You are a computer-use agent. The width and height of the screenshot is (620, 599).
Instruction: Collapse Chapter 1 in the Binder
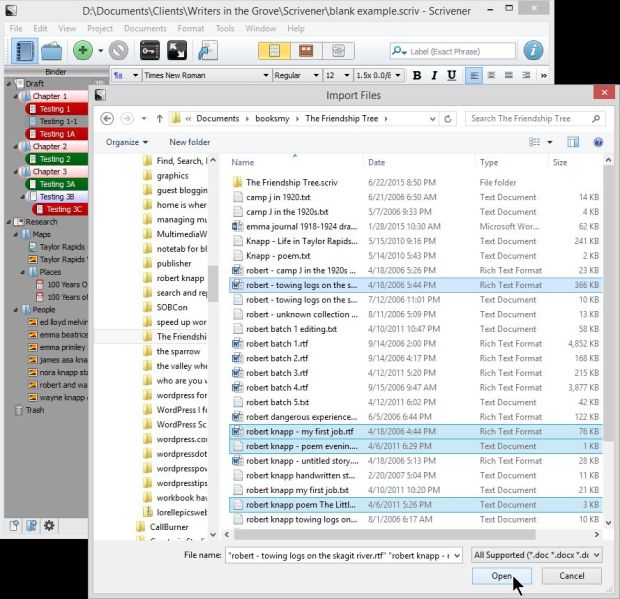(16, 96)
